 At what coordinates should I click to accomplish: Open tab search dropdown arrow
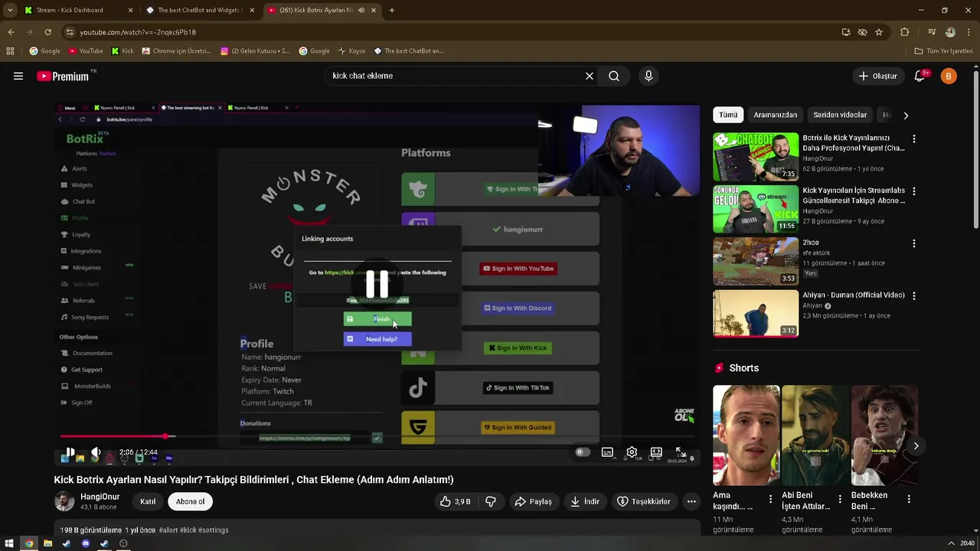9,10
